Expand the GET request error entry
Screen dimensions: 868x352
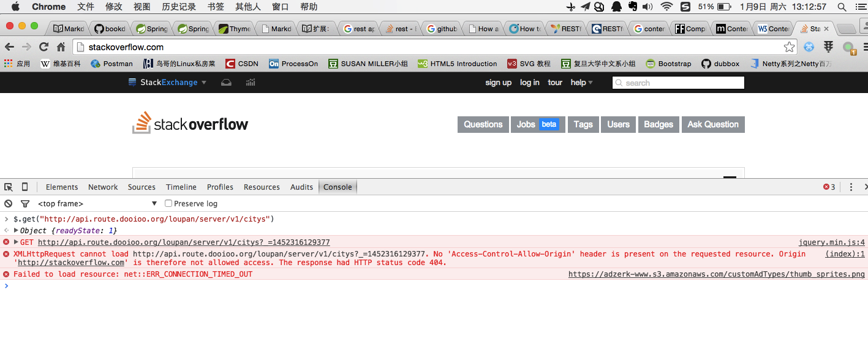coord(17,242)
